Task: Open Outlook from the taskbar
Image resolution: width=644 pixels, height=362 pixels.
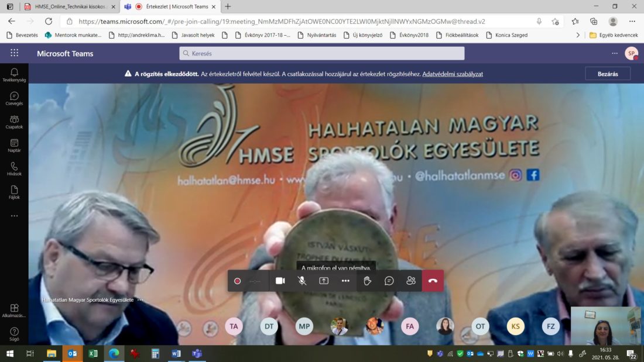Action: coord(72,353)
